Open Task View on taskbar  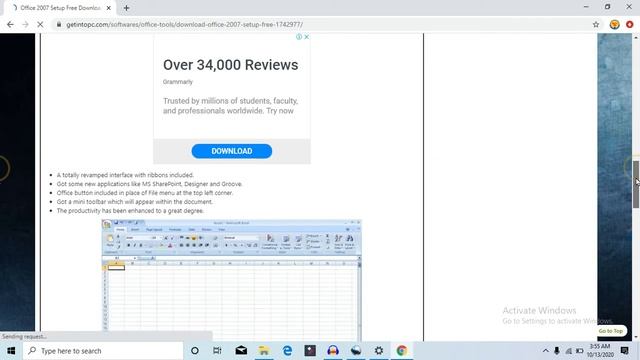pos(217,351)
